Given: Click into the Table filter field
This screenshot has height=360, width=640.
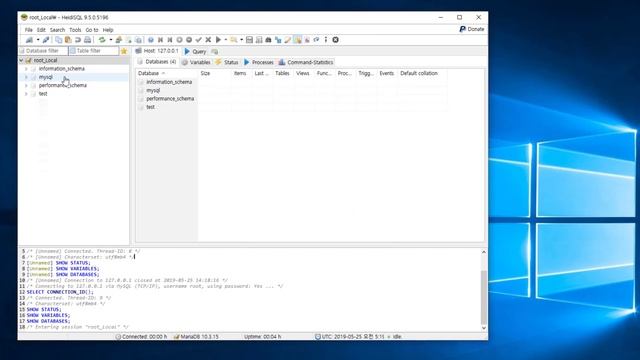Looking at the screenshot, I should (93, 51).
